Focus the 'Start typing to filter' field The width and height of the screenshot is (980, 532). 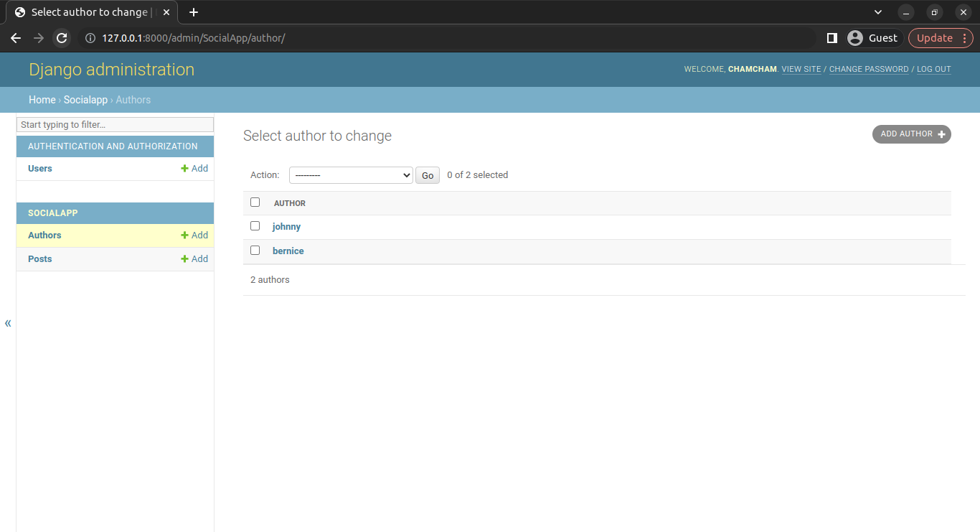[115, 125]
